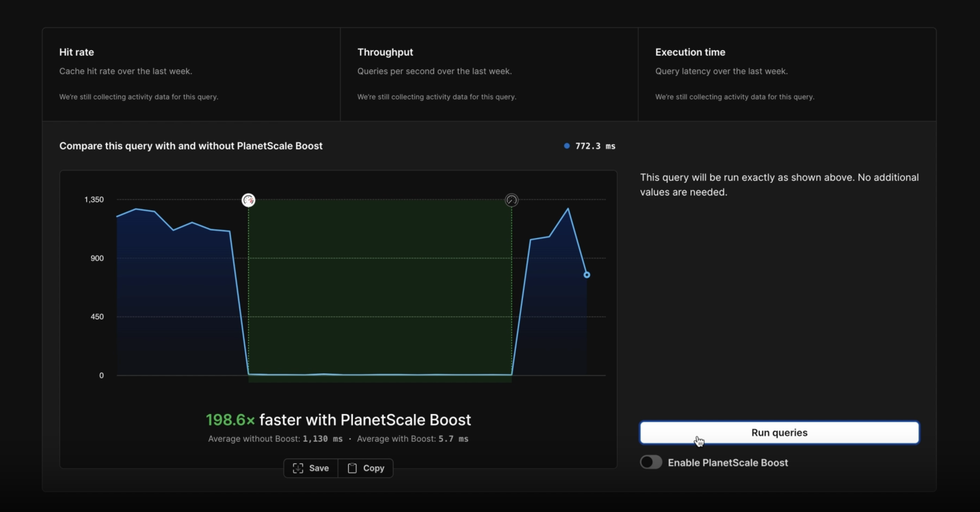This screenshot has height=512, width=980.
Task: Click the '0' y-axis label
Action: pyautogui.click(x=101, y=375)
